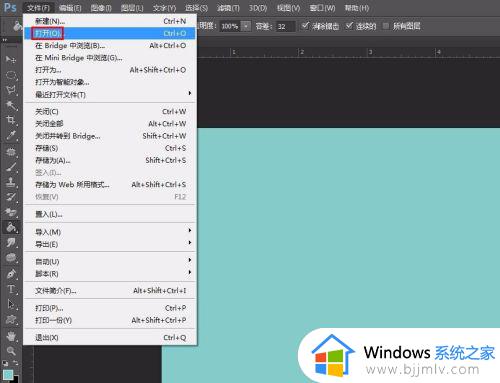Screen dimensions: 500x383
Task: Select the Spot Healing Brush tool
Action: click(11, 152)
